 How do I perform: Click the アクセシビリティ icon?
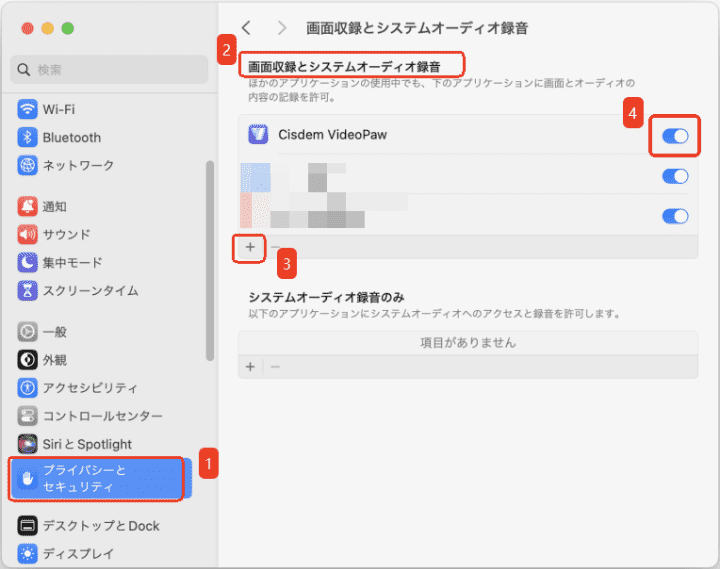pos(27,388)
